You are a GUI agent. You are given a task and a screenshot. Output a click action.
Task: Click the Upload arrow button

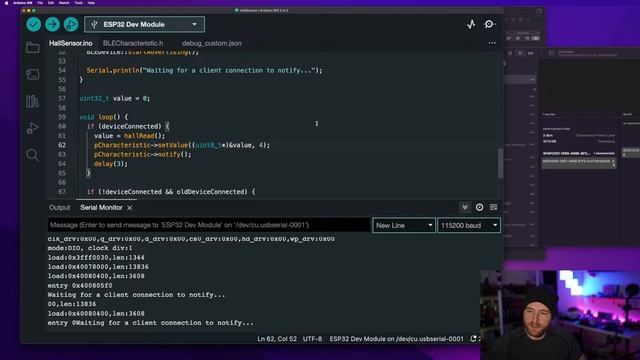click(52, 24)
